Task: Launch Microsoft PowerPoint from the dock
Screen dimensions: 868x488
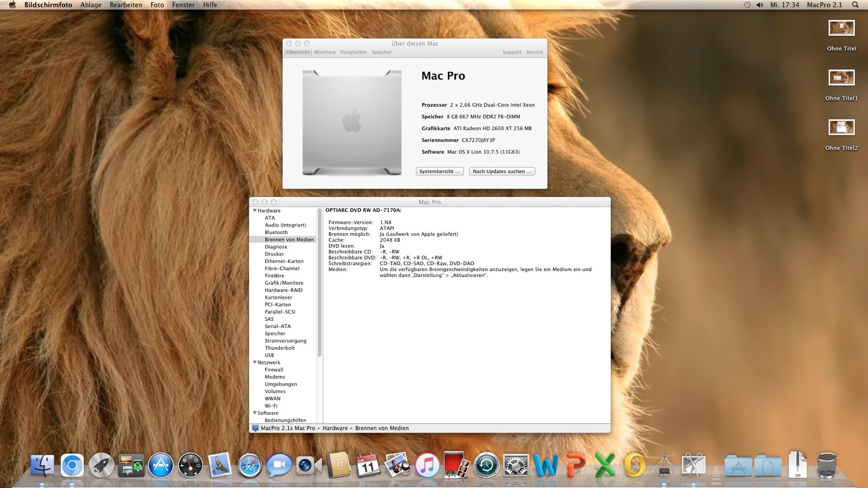Action: [x=575, y=465]
